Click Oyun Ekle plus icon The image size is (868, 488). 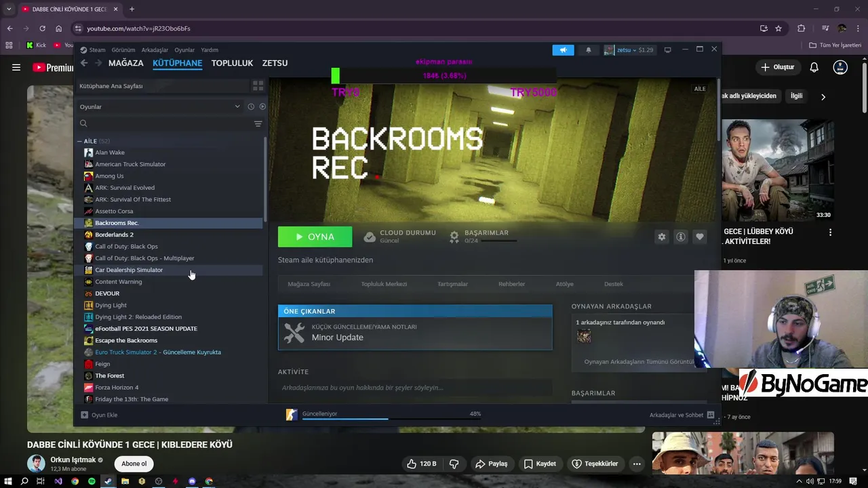click(84, 415)
